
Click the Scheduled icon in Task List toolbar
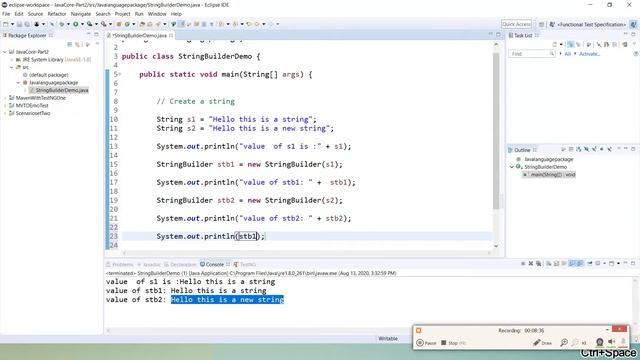tap(578, 44)
